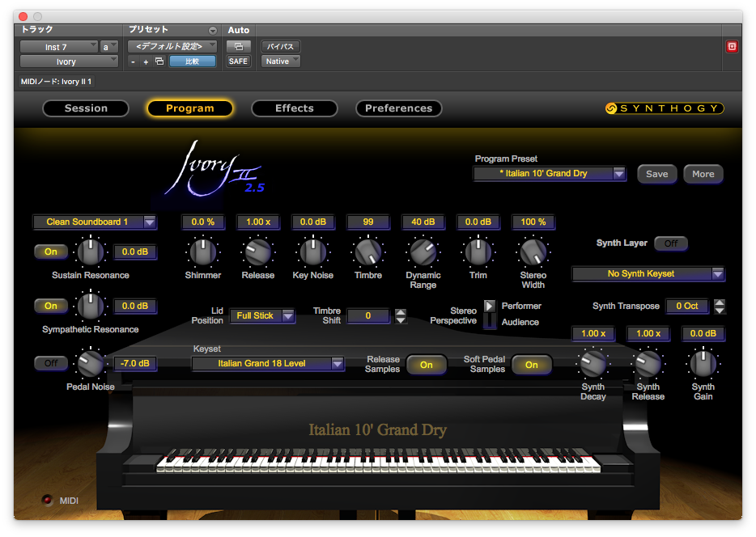Click the preset copy settings icon
Screen dimensions: 756x537
159,61
